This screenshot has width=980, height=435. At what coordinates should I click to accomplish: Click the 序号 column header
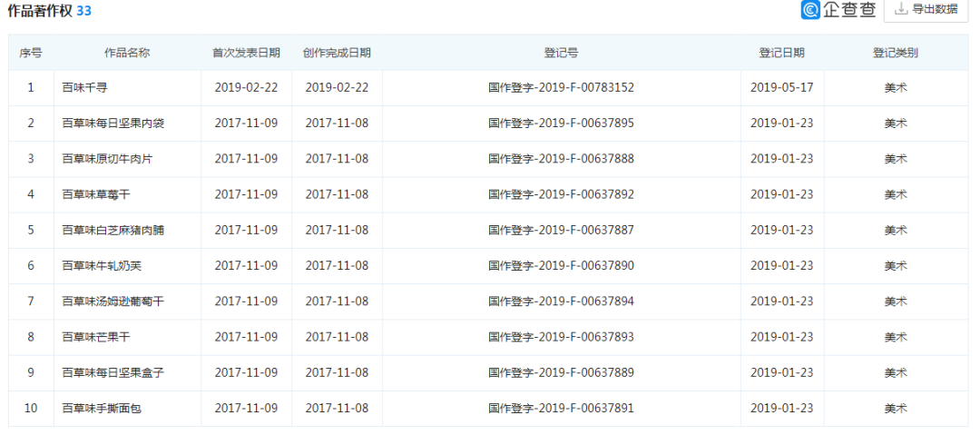31,54
